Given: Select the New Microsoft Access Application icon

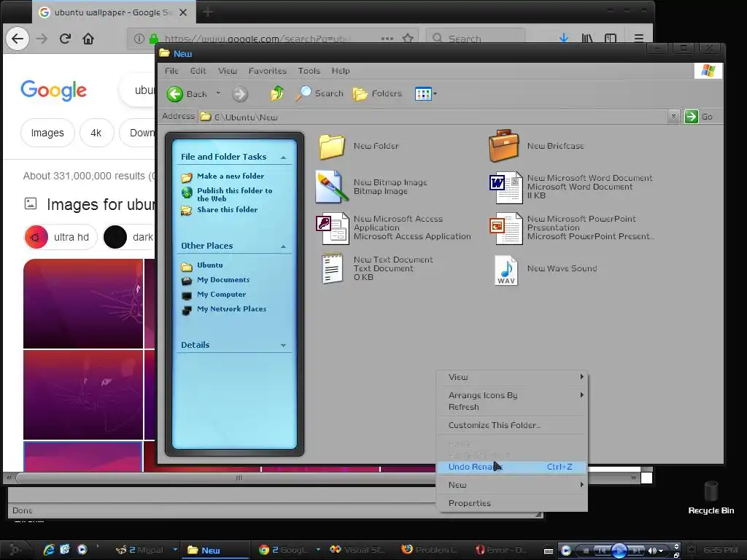Looking at the screenshot, I should (332, 228).
